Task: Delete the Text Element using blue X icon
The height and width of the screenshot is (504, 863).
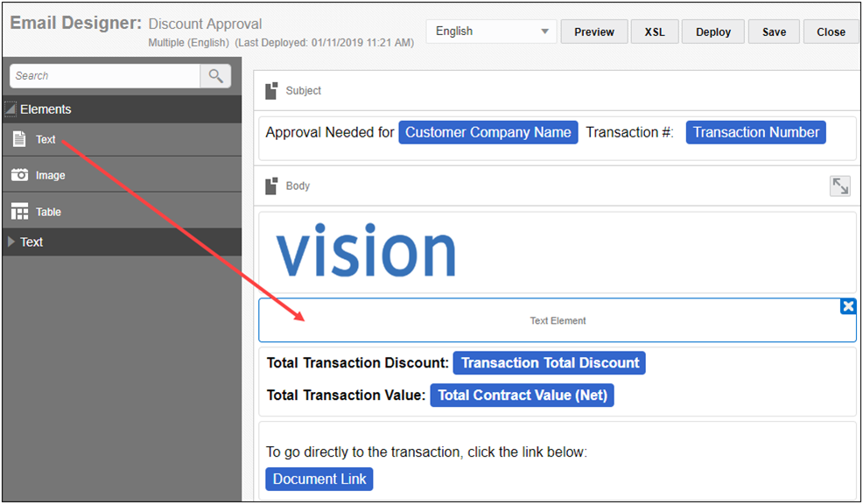Action: (847, 306)
